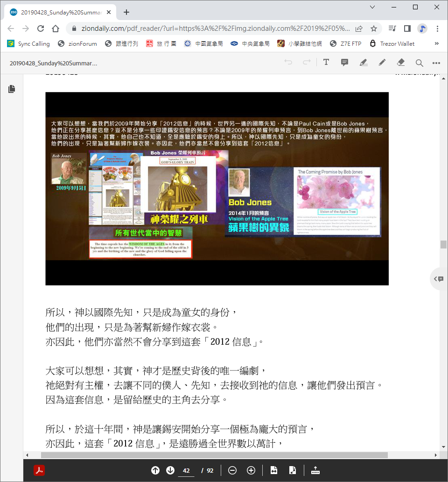Click the undo arrow in PDF toolbar
Viewport: 448px width, 482px height.
pyautogui.click(x=288, y=63)
